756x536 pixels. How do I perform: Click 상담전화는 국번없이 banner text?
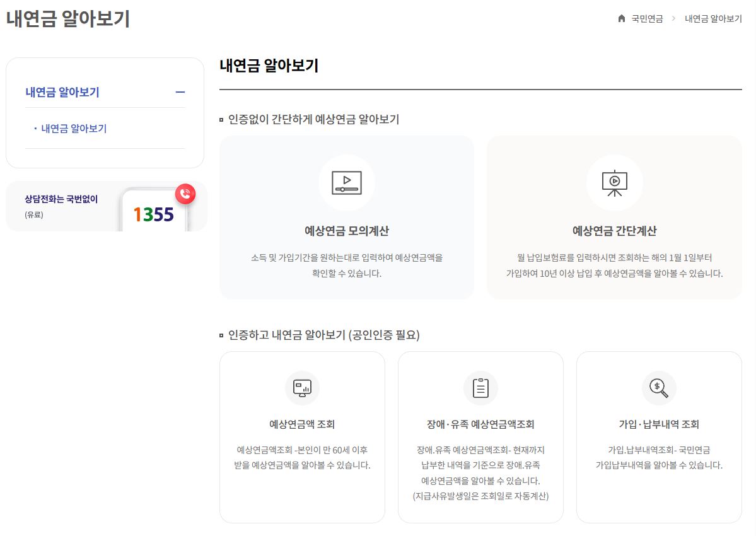(61, 199)
